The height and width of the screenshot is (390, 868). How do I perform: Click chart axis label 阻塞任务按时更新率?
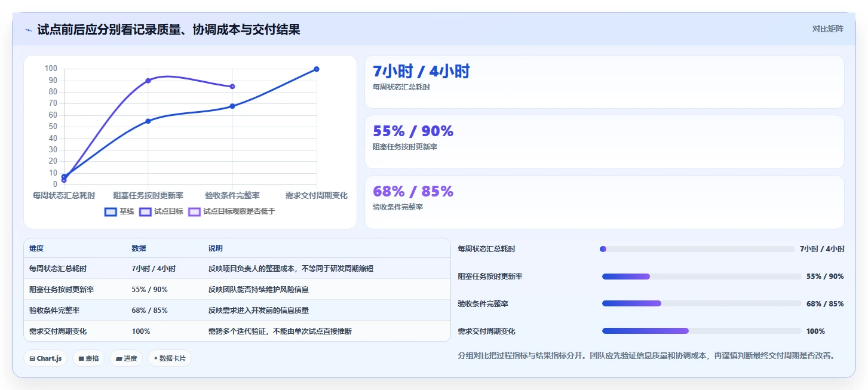click(148, 195)
